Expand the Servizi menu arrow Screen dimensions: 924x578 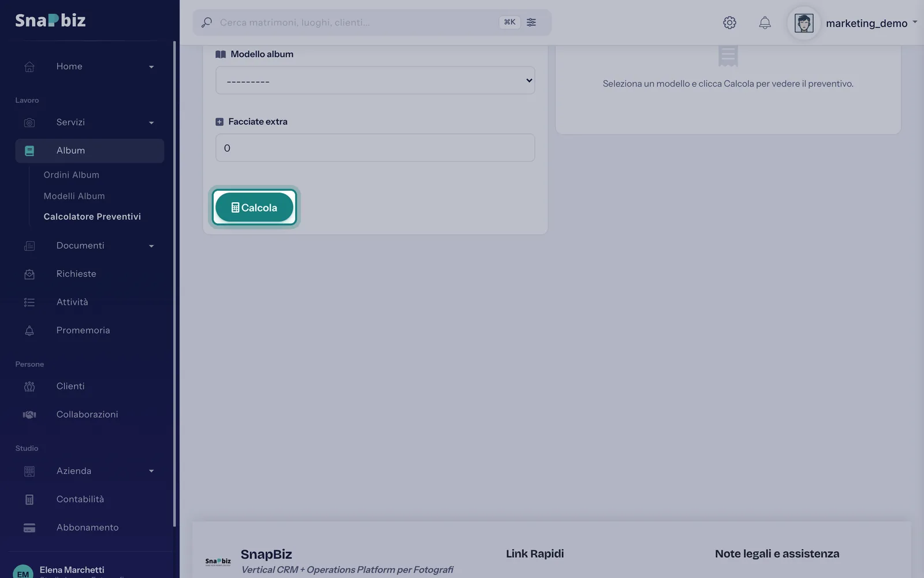click(151, 123)
